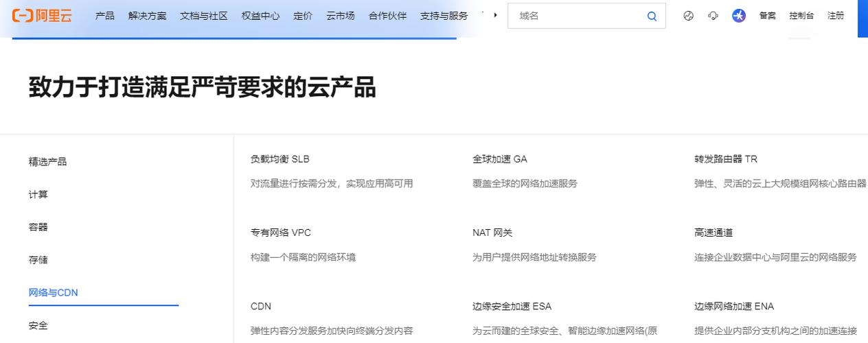The width and height of the screenshot is (868, 343).
Task: Open the 合作伙伴 menu
Action: coord(387,16)
